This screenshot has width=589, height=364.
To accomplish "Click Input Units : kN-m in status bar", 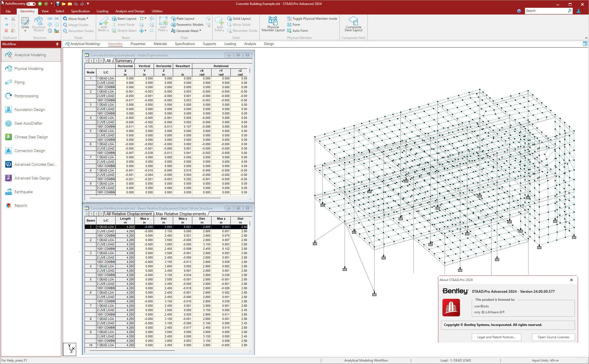I will point(545,360).
